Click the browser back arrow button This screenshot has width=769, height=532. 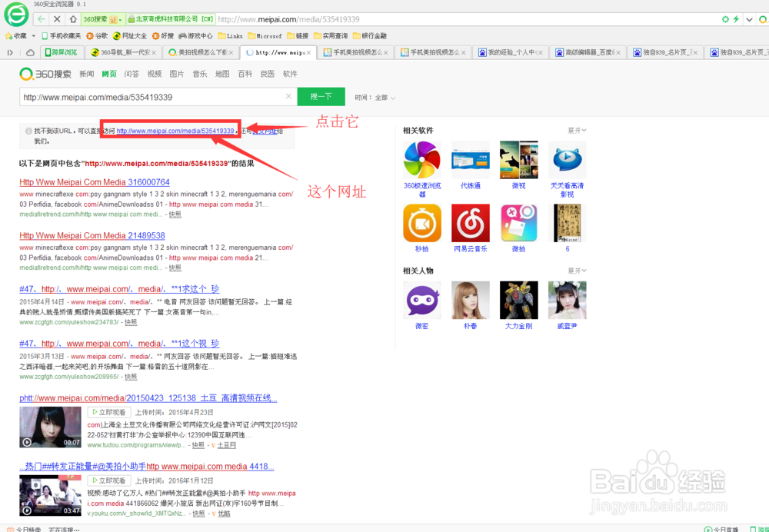(42, 19)
